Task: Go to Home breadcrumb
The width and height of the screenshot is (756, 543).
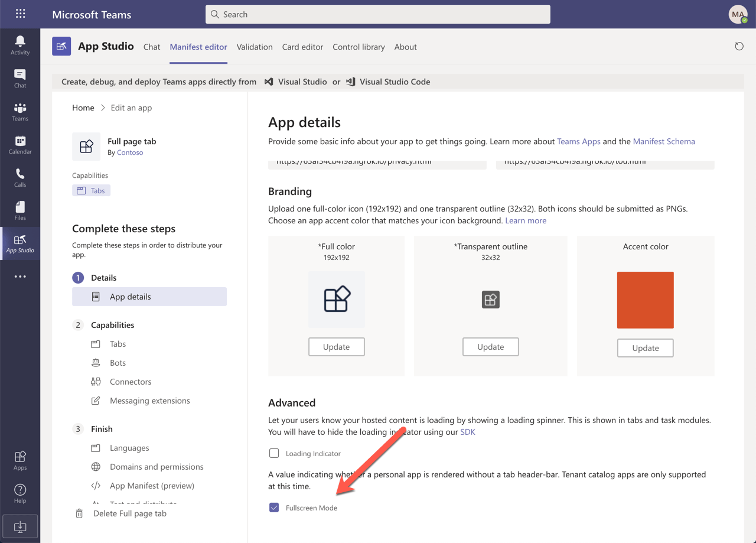Action: 83,108
